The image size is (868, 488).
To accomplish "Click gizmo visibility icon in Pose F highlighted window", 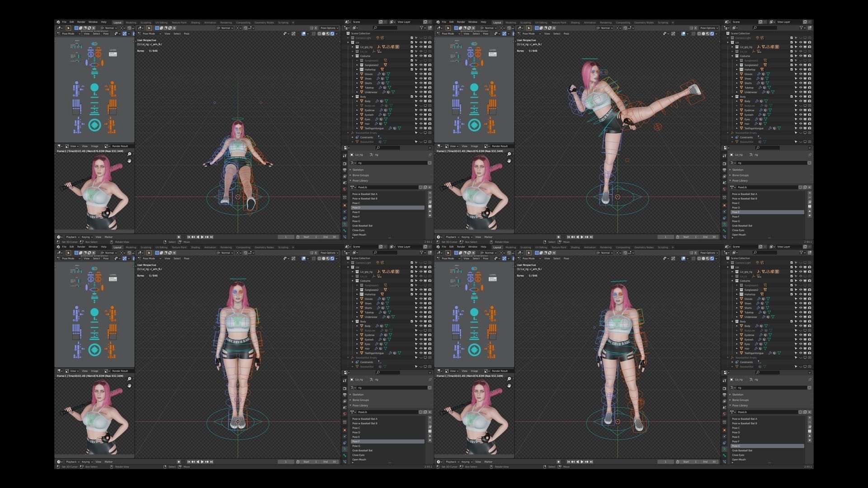I will [293, 258].
